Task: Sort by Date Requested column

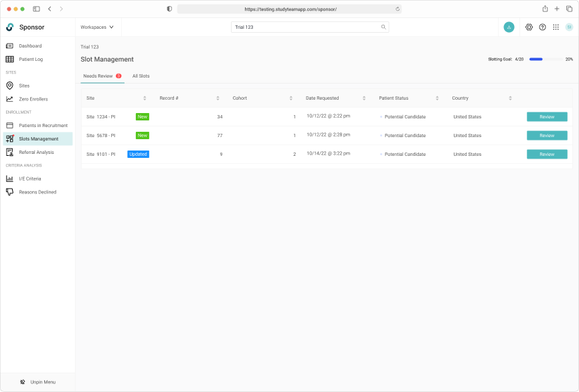Action: click(x=364, y=98)
